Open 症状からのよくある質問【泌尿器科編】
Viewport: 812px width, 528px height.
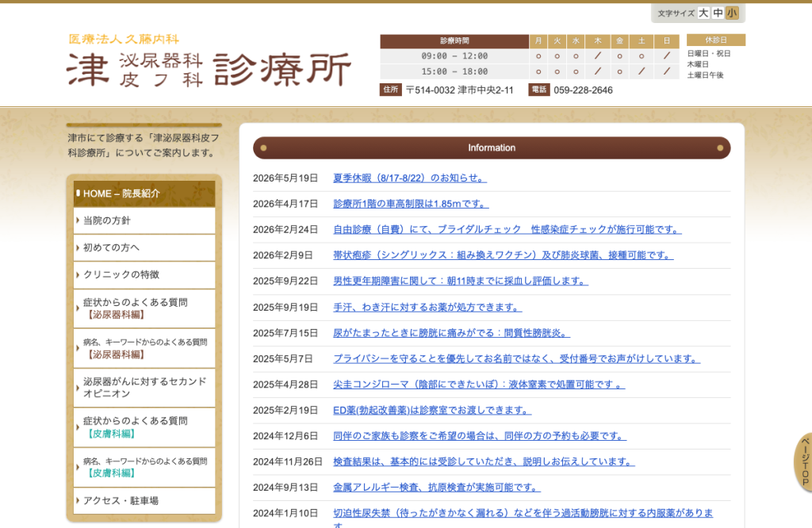coord(144,308)
